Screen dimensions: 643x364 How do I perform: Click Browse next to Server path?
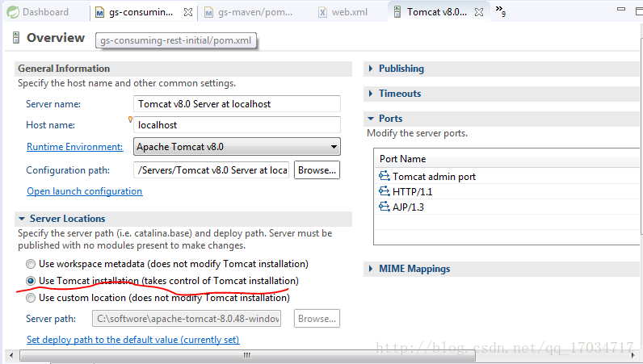(x=317, y=319)
